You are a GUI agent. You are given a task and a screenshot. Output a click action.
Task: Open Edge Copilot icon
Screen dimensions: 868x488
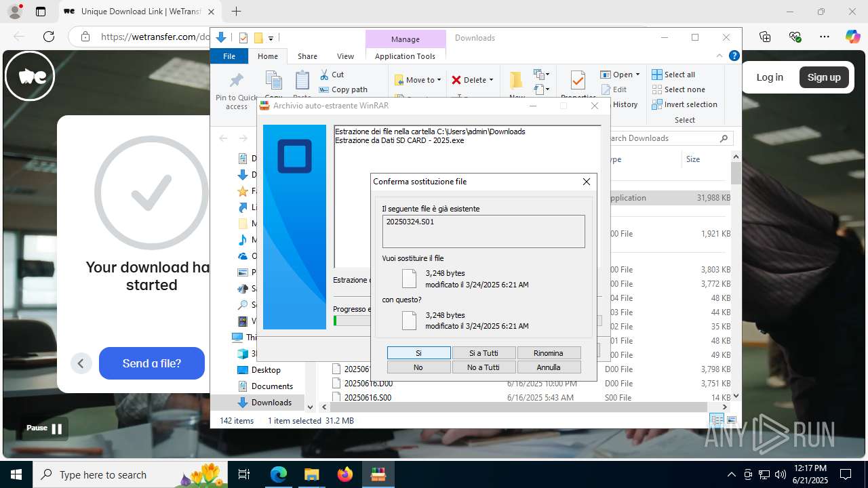[x=853, y=37]
